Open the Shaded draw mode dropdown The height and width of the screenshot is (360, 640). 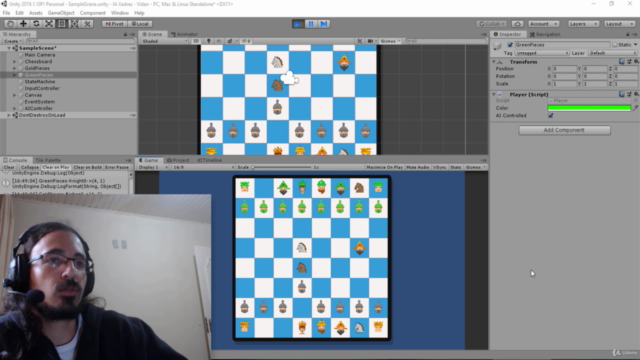pyautogui.click(x=164, y=41)
